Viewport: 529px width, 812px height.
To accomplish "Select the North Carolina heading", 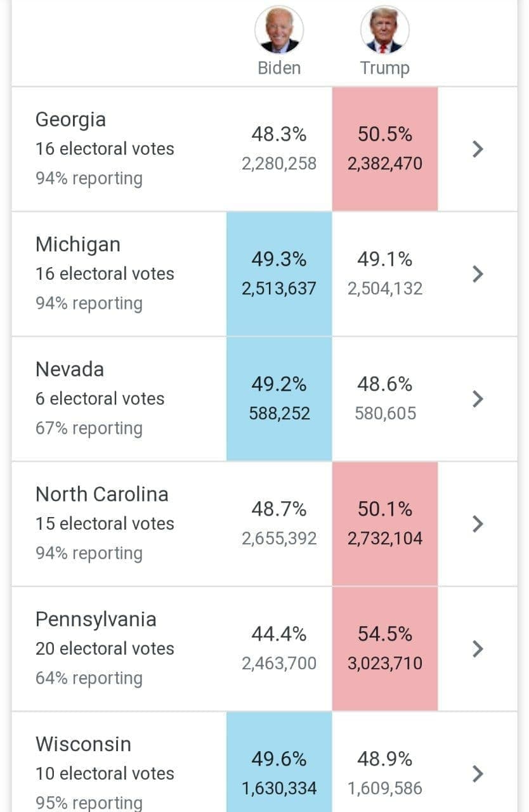I will [101, 494].
